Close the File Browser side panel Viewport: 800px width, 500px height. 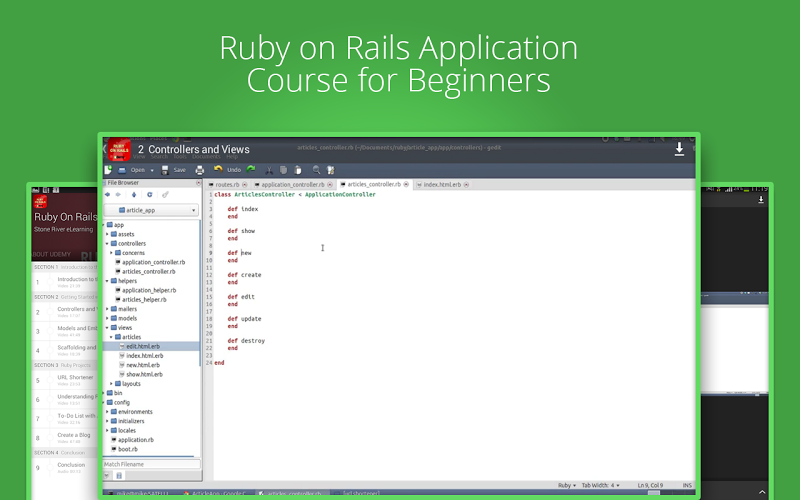pos(198,183)
